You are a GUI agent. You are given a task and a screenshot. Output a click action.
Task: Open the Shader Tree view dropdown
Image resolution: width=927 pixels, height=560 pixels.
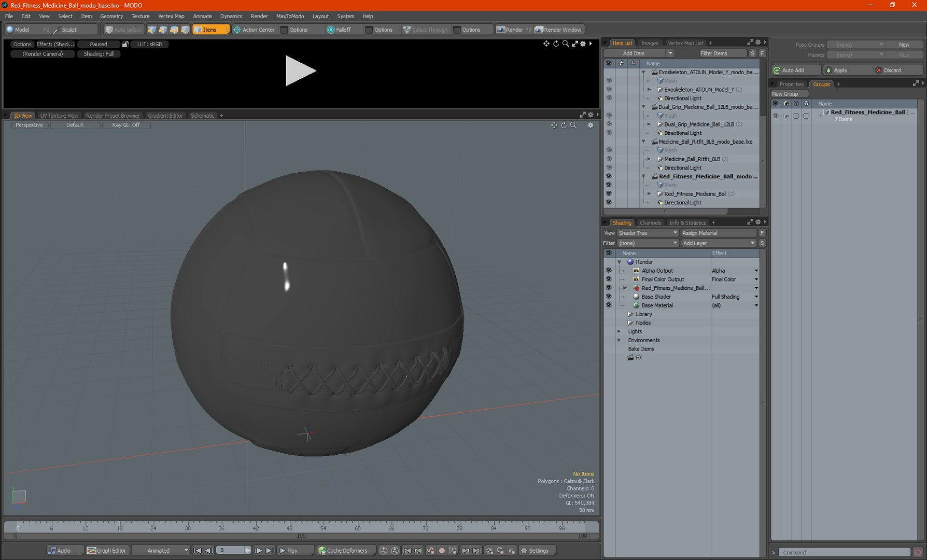(648, 233)
